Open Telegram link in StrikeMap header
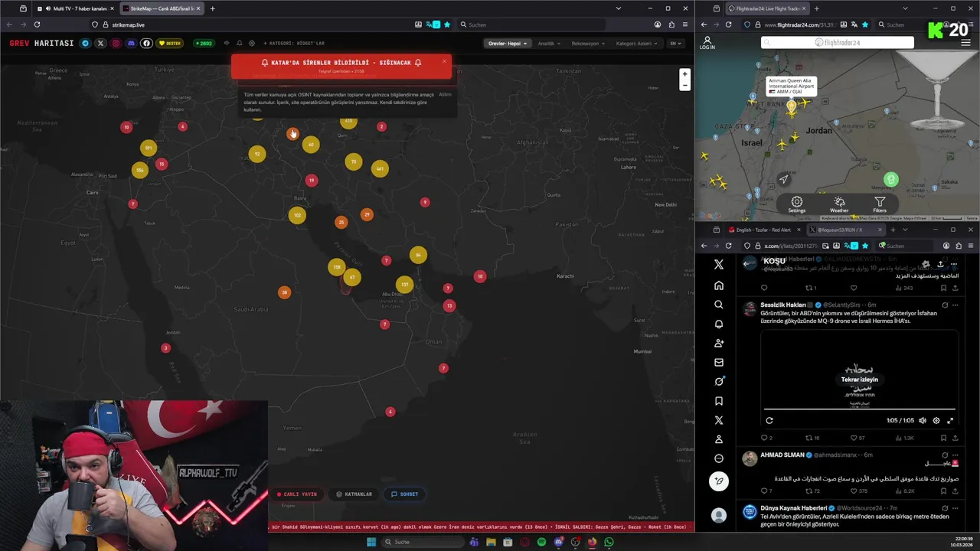This screenshot has height=551, width=980. 85,44
